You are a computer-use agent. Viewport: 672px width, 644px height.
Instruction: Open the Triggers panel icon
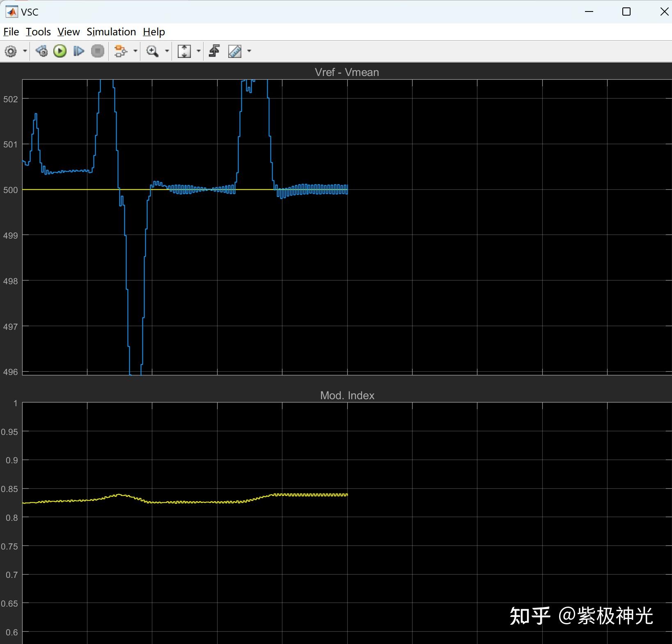[x=121, y=51]
